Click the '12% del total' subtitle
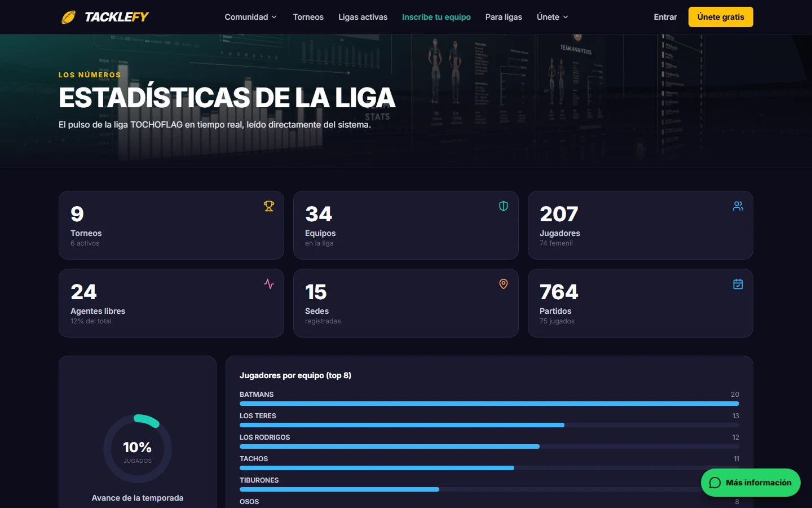The height and width of the screenshot is (508, 812). (x=91, y=321)
